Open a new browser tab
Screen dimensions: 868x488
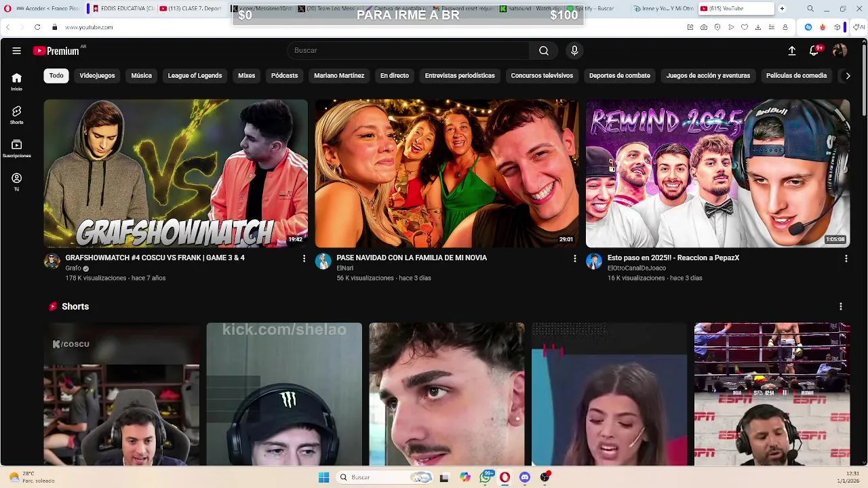tap(782, 9)
